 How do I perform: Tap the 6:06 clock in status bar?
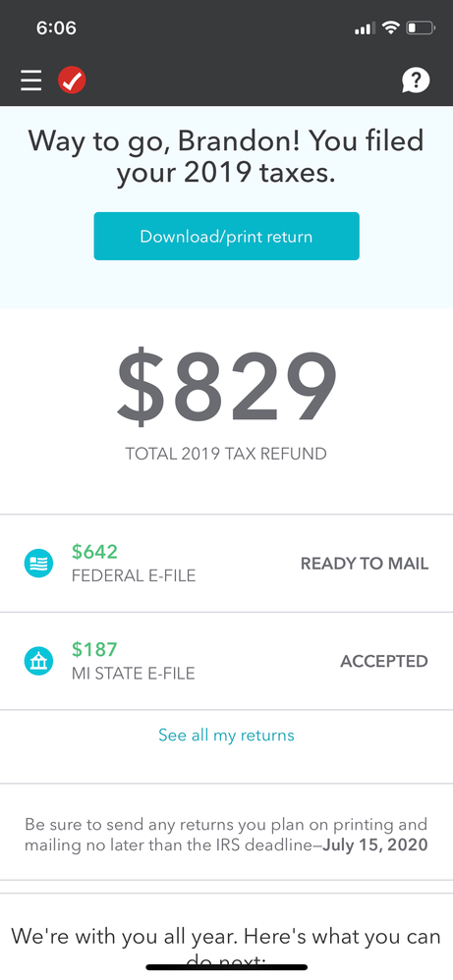(x=56, y=28)
